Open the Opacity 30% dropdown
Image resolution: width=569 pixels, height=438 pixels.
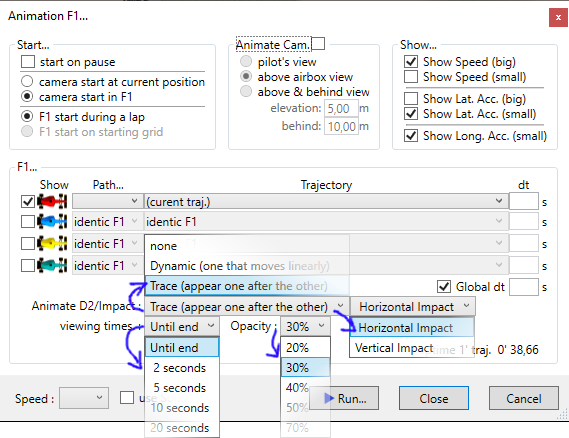(x=305, y=327)
